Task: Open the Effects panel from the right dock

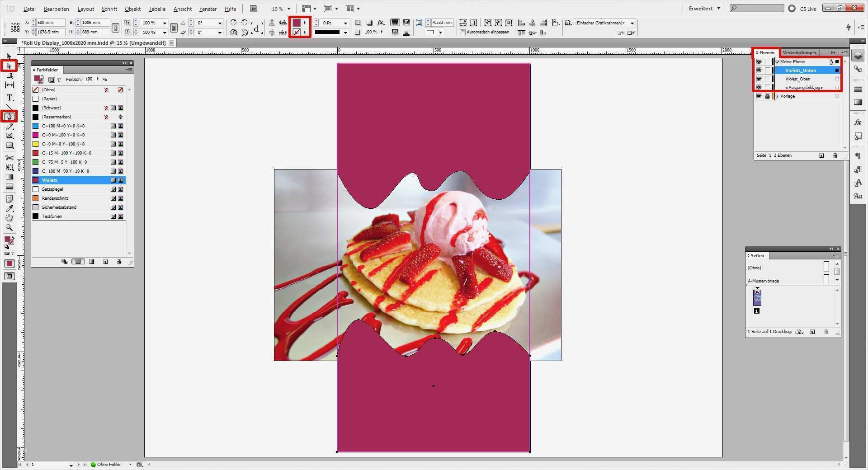Action: click(857, 122)
